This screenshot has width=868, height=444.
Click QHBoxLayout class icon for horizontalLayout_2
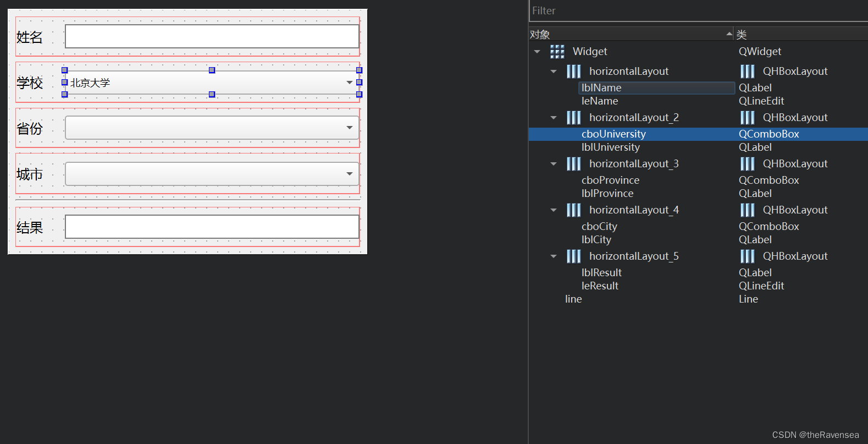pyautogui.click(x=748, y=118)
